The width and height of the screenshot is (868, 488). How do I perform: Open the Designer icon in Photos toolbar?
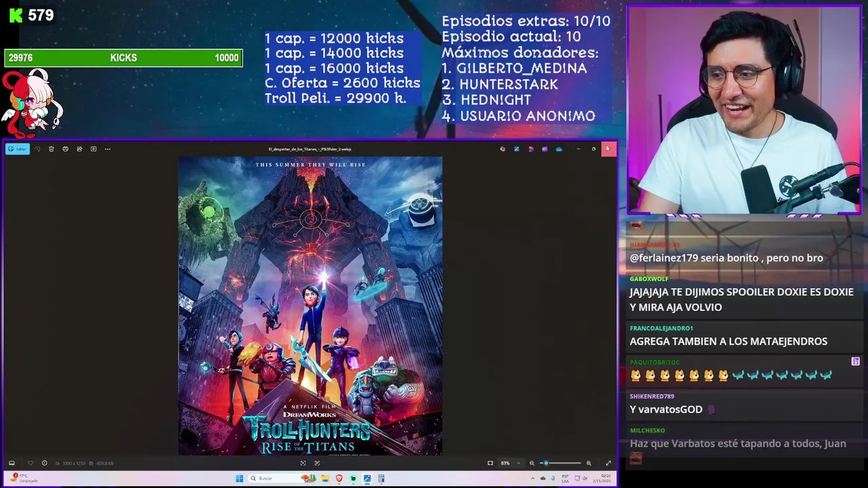tap(516, 149)
